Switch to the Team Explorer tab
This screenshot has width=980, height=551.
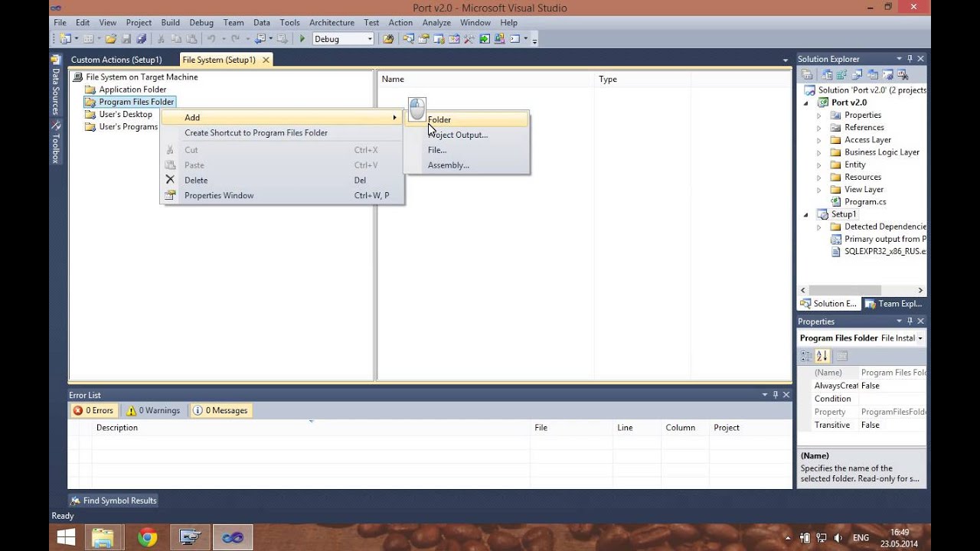[894, 304]
